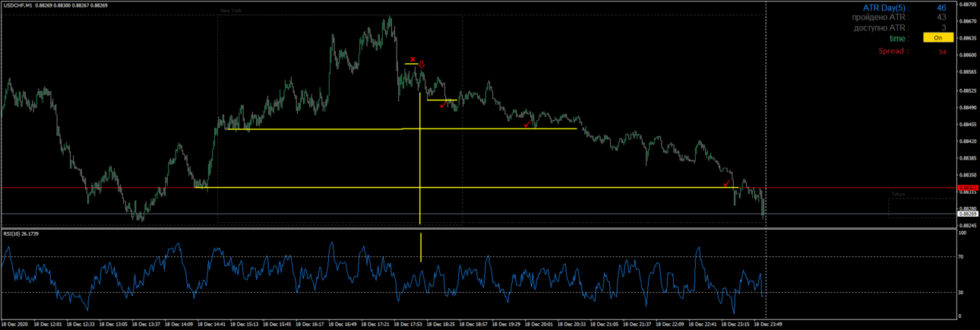
Task: Click the 18 Dec 23:49 time label
Action: click(x=768, y=324)
